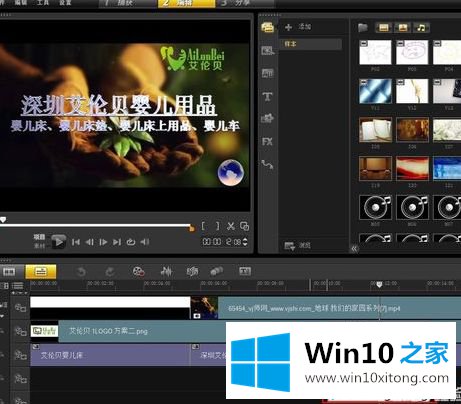Jump to start with Home button
Viewport: 461px width, 404px height.
click(x=76, y=242)
